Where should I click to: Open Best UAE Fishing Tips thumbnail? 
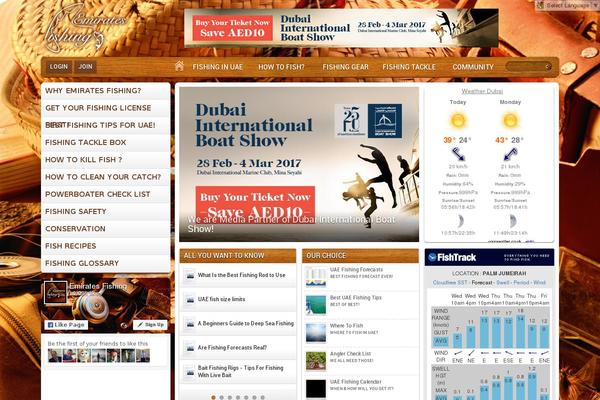(x=316, y=305)
